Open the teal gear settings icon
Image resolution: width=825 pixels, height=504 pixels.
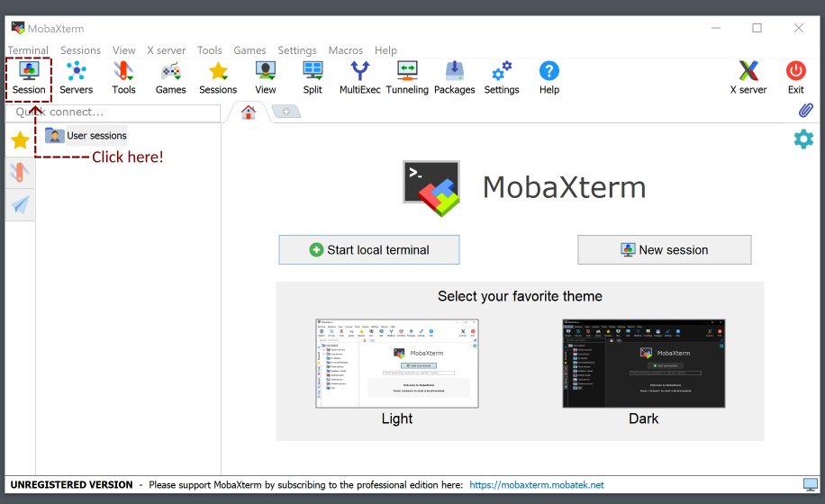(x=802, y=139)
